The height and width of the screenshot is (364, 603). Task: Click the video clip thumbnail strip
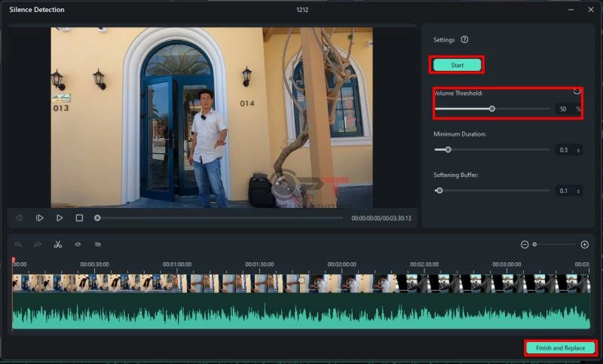coord(301,283)
